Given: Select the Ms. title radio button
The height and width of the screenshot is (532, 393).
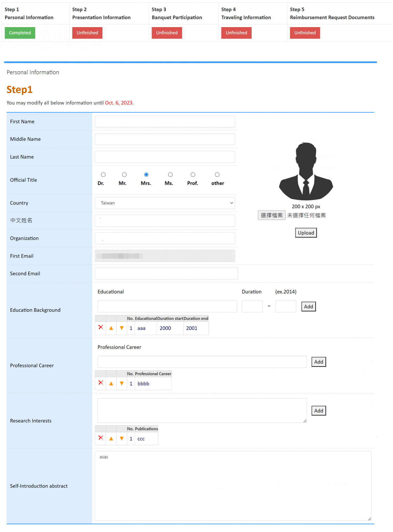Looking at the screenshot, I should [x=170, y=175].
